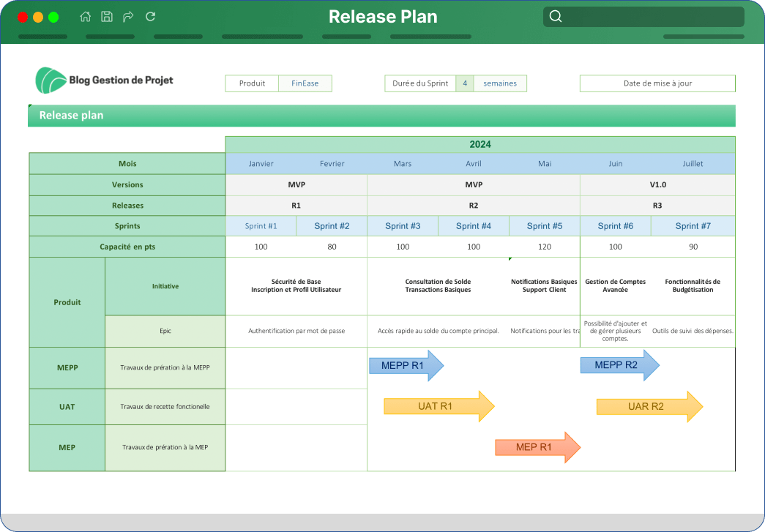Click the Sprints row header
This screenshot has width=765, height=532.
click(x=127, y=226)
